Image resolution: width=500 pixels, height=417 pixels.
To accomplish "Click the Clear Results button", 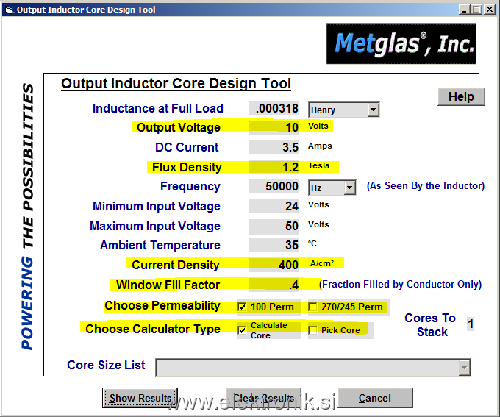I will pos(263,398).
